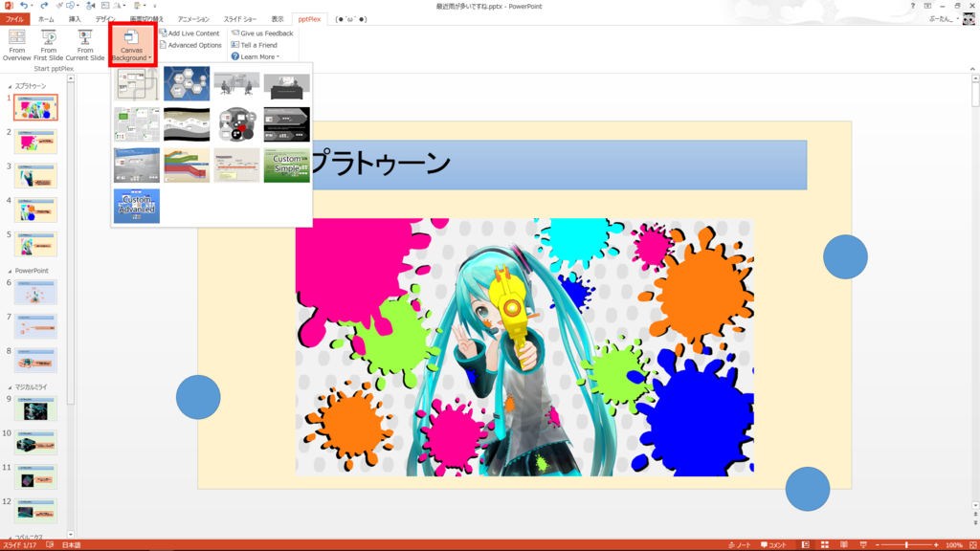Image resolution: width=980 pixels, height=551 pixels.
Task: Choose the dark desk canvas background
Action: point(287,84)
